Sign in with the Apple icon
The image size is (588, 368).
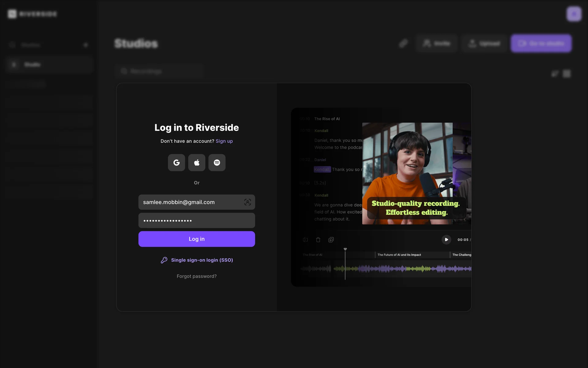tap(197, 163)
